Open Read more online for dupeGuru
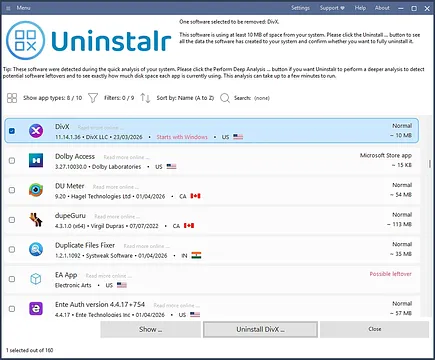Viewport: 435px width, 360px height. [117, 217]
